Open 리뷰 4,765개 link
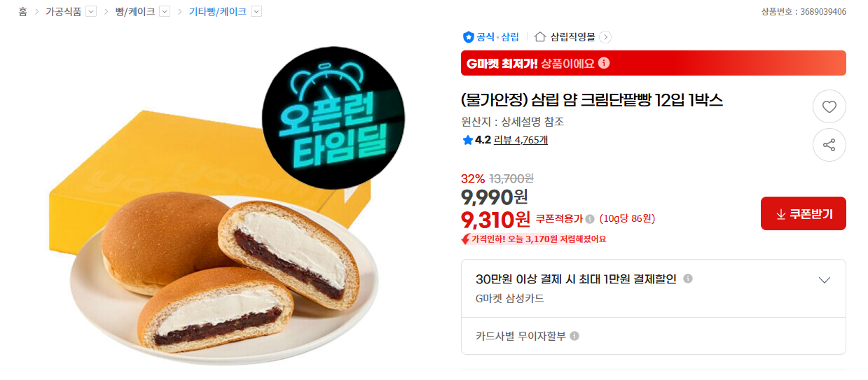Image resolution: width=868 pixels, height=380 pixels. pos(521,140)
